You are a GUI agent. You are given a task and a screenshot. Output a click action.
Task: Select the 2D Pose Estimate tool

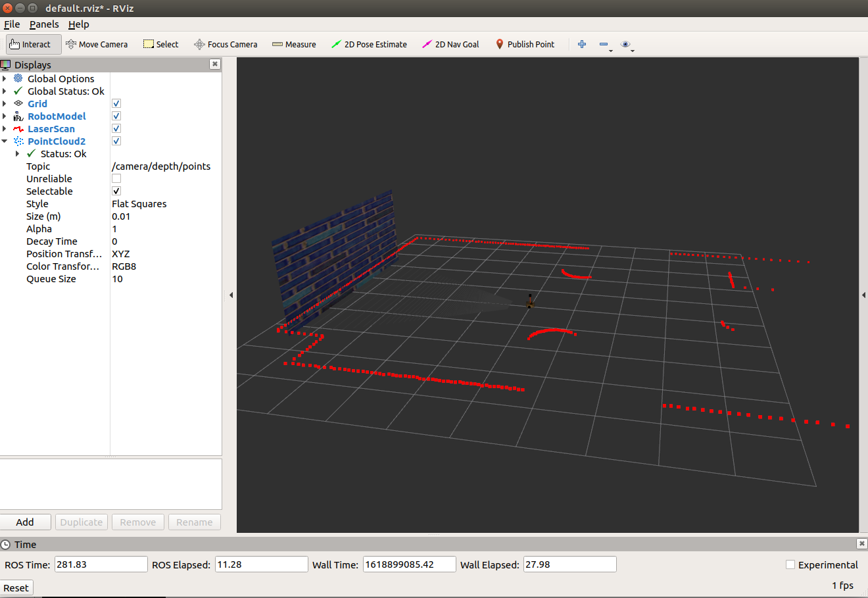[369, 44]
